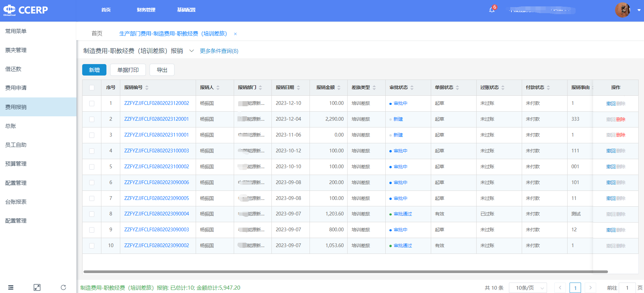Screen dimensions: 644x293
Task: Click 撤回 in row 1
Action: coord(611,104)
